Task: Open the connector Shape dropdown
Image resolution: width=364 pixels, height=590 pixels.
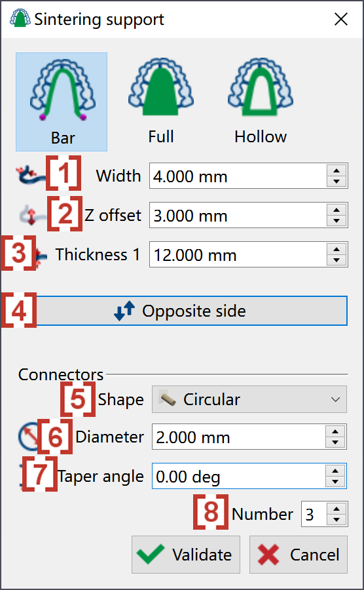Action: tap(249, 399)
